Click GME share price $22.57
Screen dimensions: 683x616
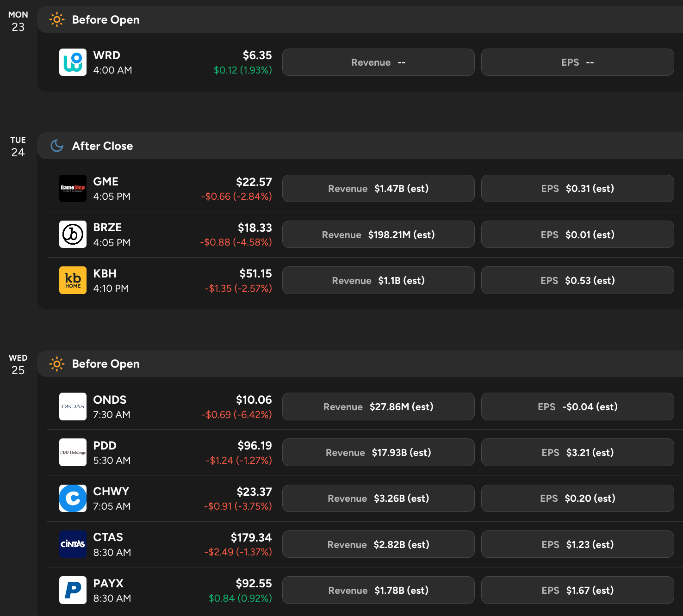(x=254, y=182)
